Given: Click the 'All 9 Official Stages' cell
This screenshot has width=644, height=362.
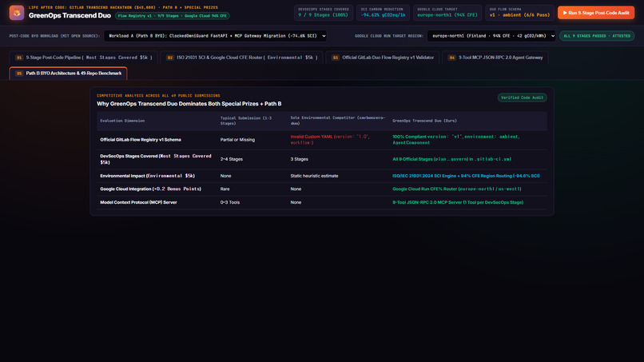Looking at the screenshot, I should pos(451,159).
